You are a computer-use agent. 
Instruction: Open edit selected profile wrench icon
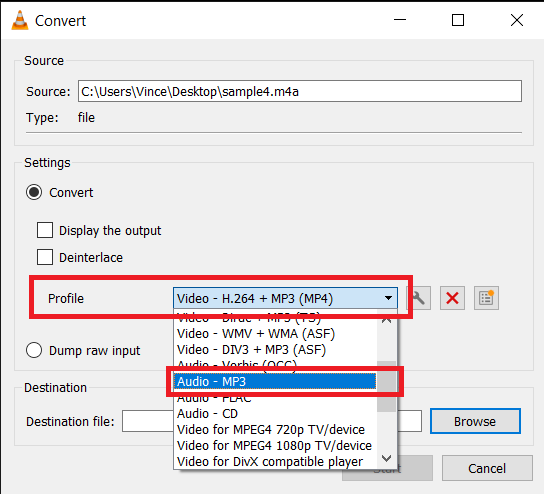click(x=418, y=298)
